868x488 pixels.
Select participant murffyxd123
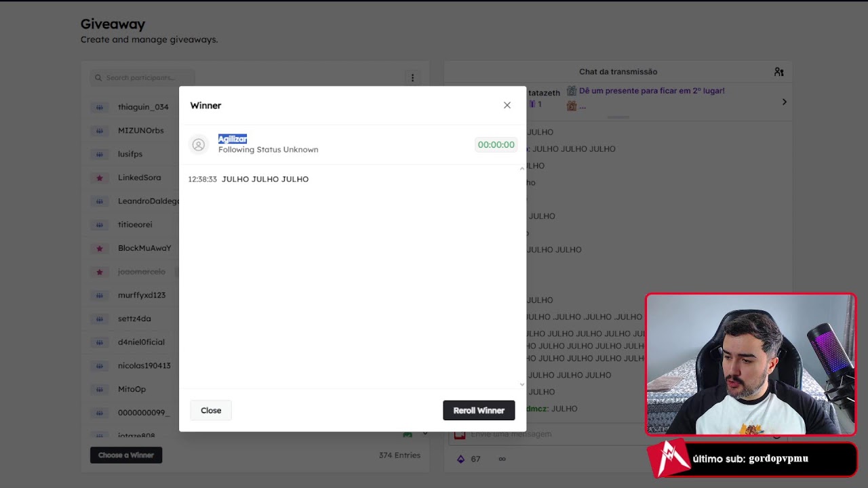point(142,295)
